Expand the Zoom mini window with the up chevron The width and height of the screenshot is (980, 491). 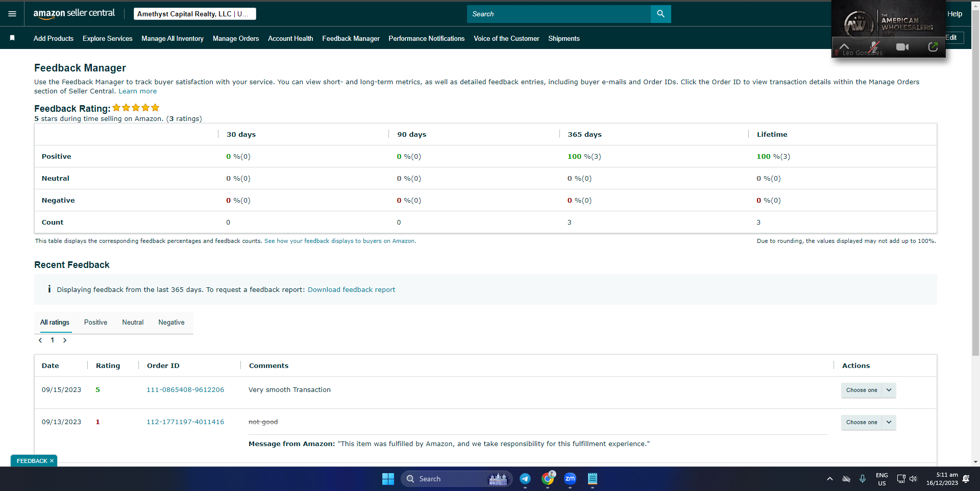click(844, 46)
